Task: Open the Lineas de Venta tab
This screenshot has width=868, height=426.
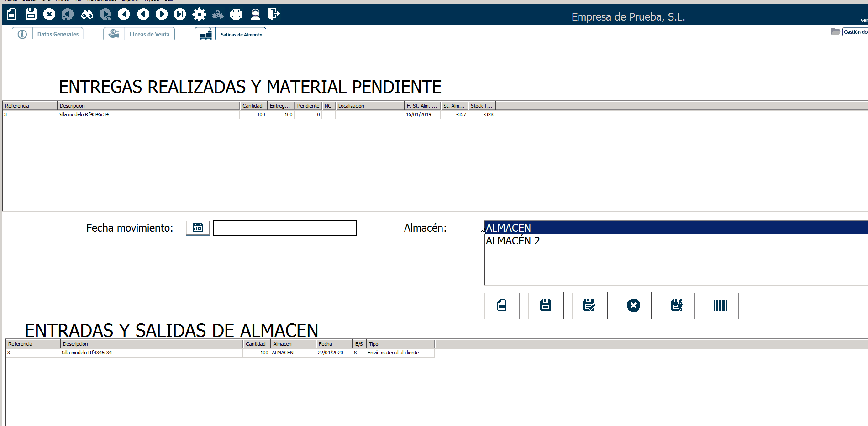Action: (149, 34)
